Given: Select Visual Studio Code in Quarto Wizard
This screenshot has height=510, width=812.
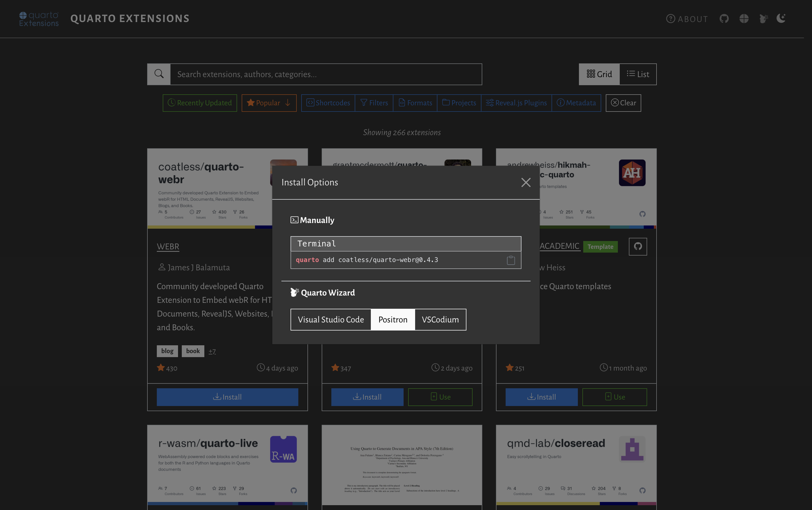Looking at the screenshot, I should coord(331,319).
